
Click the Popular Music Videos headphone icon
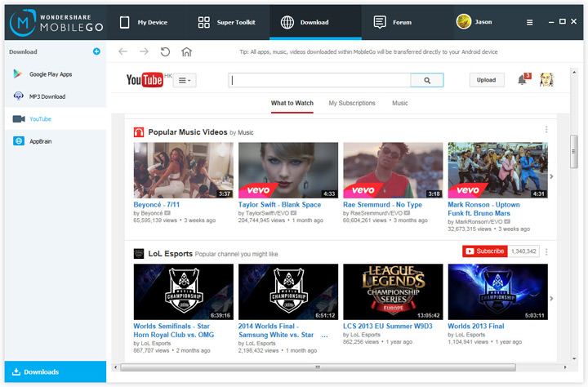(x=139, y=132)
